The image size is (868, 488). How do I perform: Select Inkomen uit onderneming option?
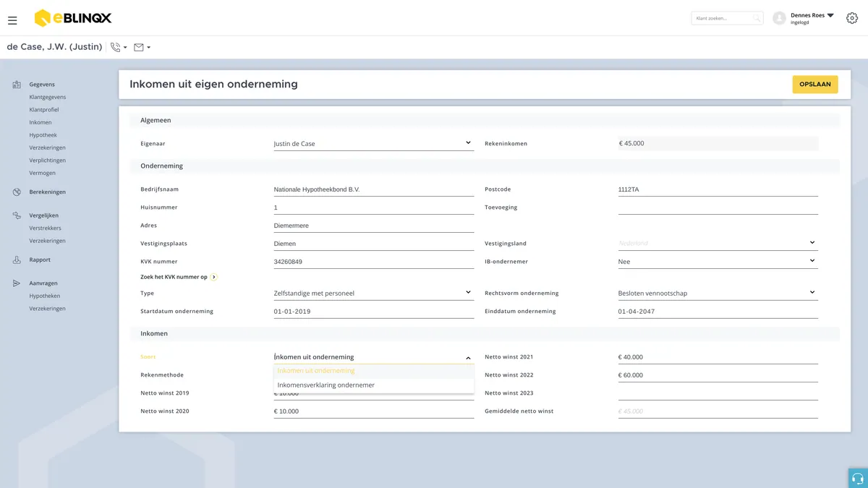coord(373,371)
